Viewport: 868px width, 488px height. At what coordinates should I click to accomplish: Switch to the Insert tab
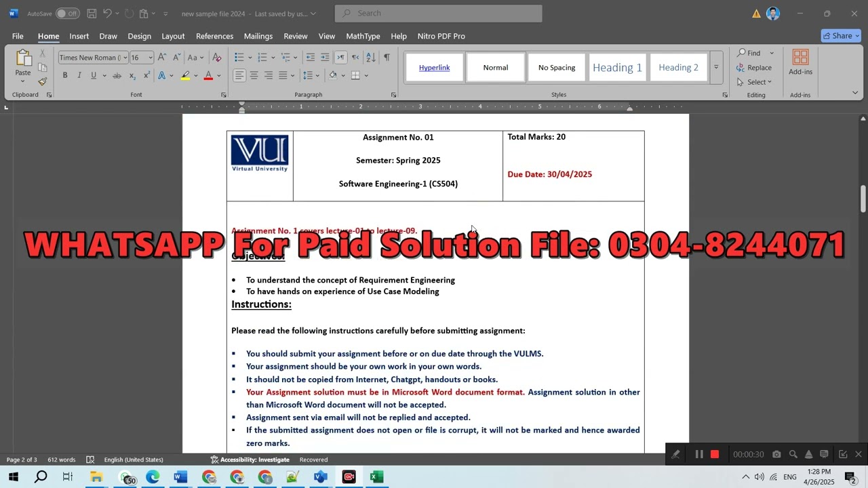pos(79,36)
